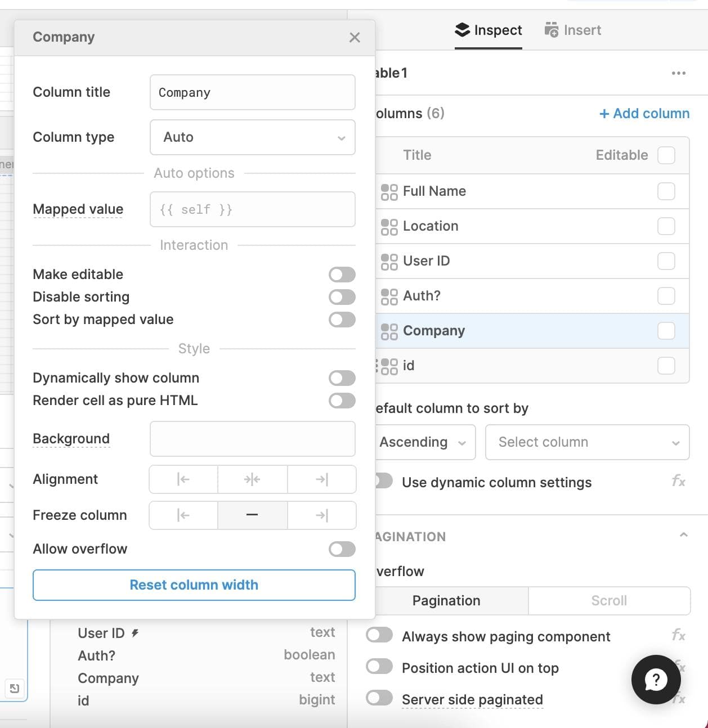The image size is (708, 728).
Task: Freeze column to the left side
Action: (x=183, y=515)
